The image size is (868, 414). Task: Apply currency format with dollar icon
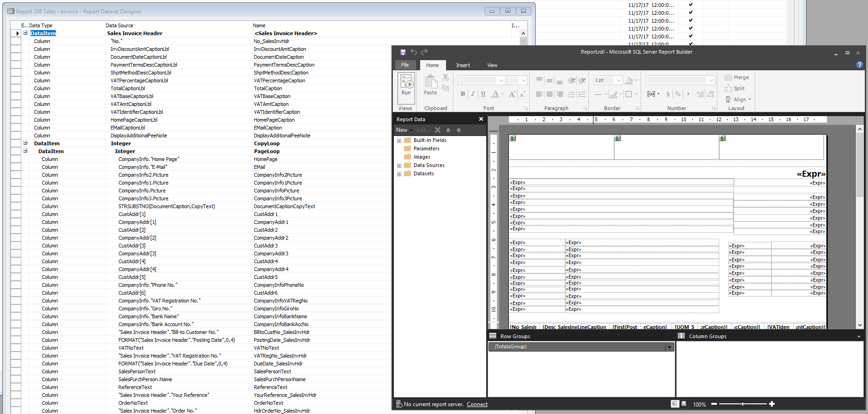[x=668, y=94]
